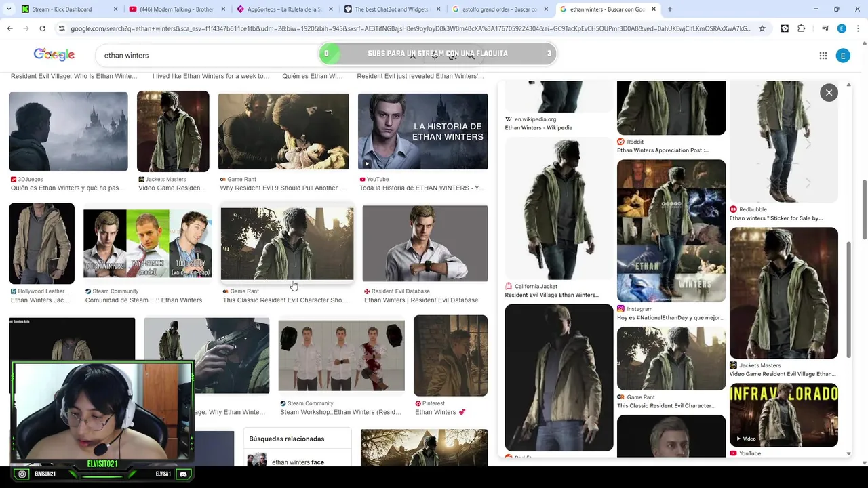Bookmark this page with the star icon
This screenshot has height=488, width=868.
click(x=762, y=28)
